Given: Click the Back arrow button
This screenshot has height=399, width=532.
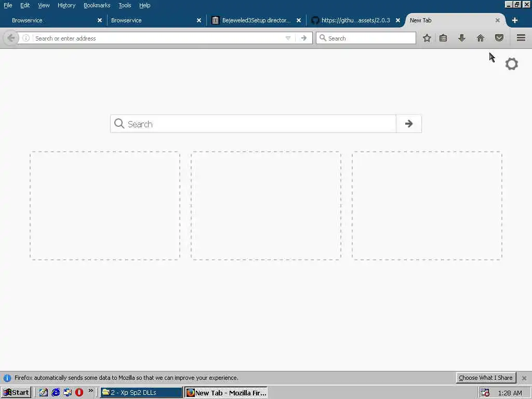Looking at the screenshot, I should pos(11,38).
